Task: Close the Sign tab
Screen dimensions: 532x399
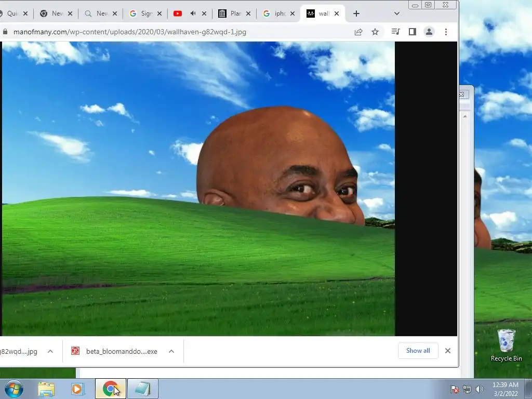Action: [160, 14]
